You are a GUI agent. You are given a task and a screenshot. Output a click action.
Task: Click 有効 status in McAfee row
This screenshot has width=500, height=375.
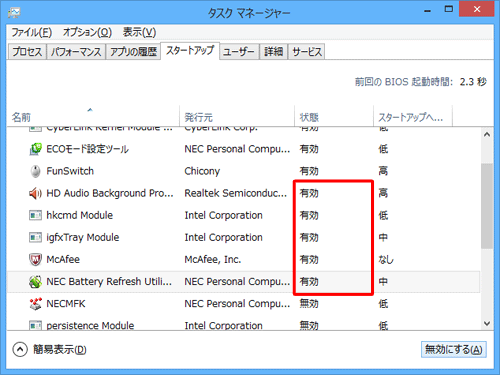tap(309, 260)
